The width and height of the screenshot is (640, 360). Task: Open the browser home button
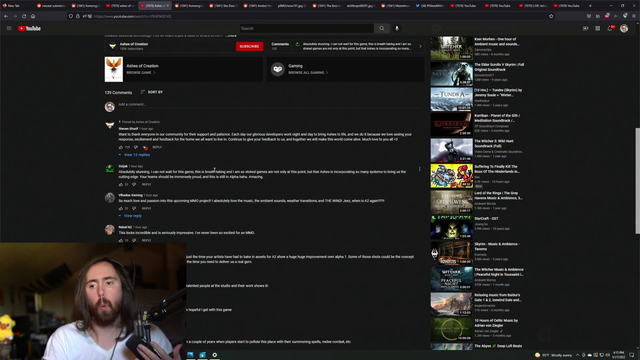point(33,16)
